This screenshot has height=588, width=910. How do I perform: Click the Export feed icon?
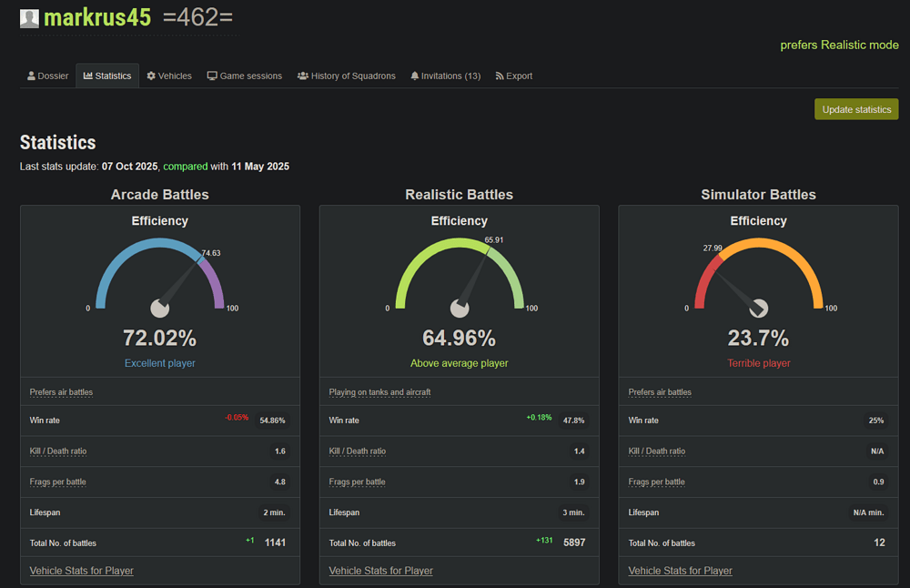pos(500,76)
